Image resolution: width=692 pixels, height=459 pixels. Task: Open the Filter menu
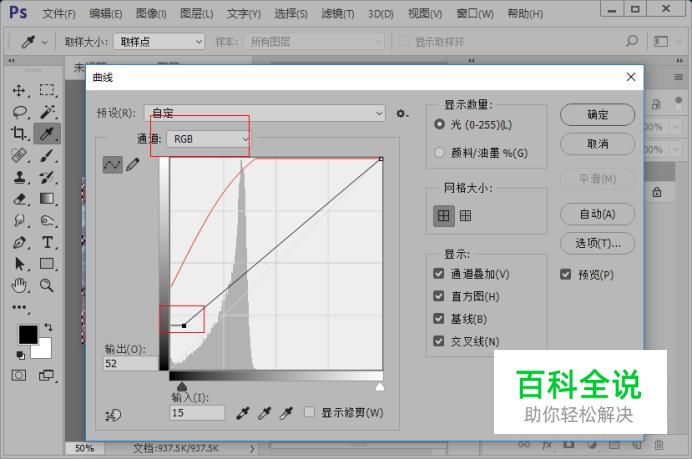click(x=338, y=14)
